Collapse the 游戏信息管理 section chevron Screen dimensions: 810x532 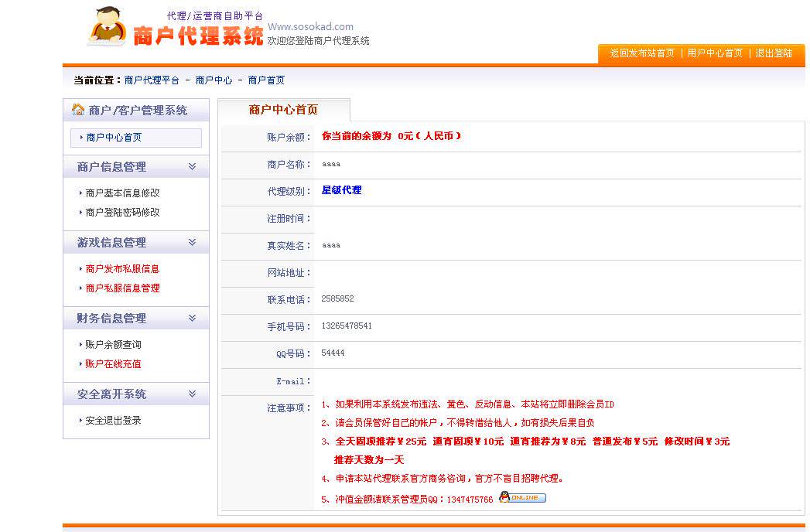[192, 242]
